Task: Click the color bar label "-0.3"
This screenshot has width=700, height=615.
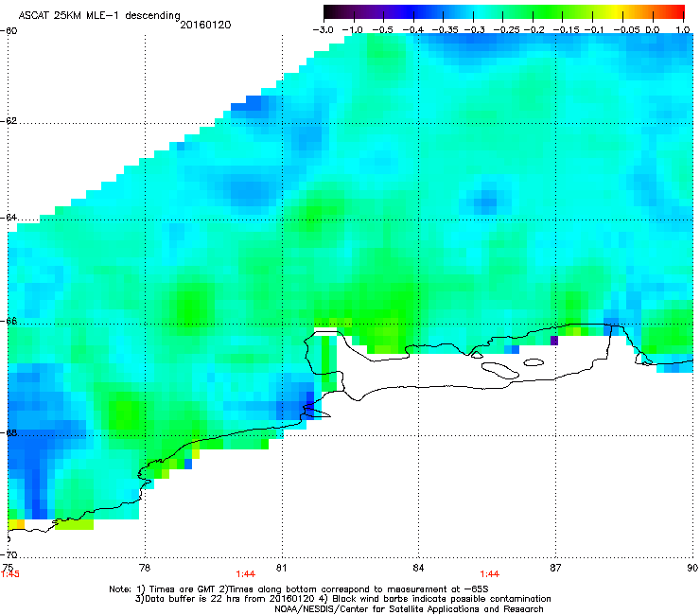Action: click(x=474, y=30)
